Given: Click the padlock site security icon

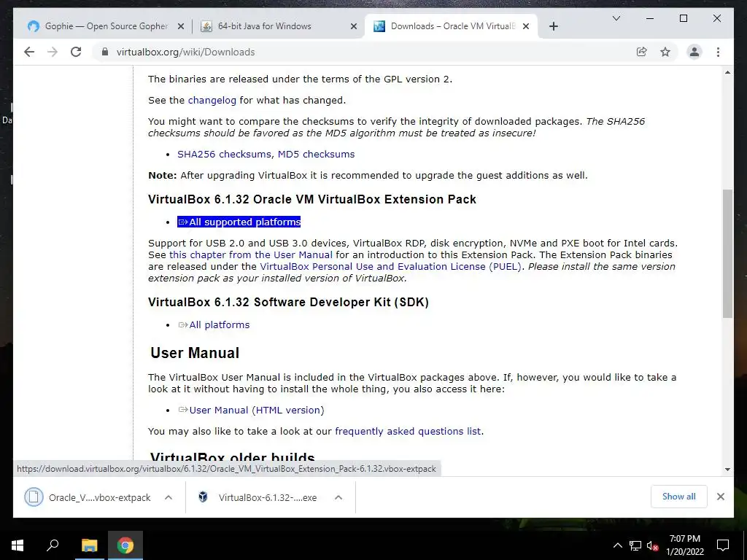Looking at the screenshot, I should pyautogui.click(x=105, y=52).
